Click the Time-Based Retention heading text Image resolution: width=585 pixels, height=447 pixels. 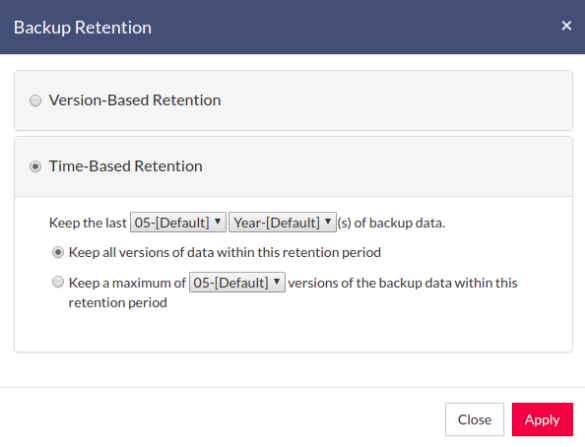point(126,166)
